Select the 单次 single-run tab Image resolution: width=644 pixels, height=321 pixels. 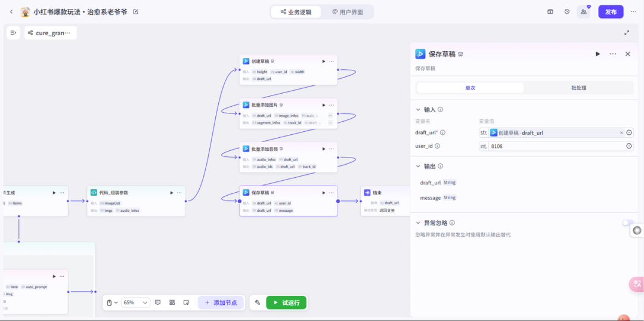[470, 88]
